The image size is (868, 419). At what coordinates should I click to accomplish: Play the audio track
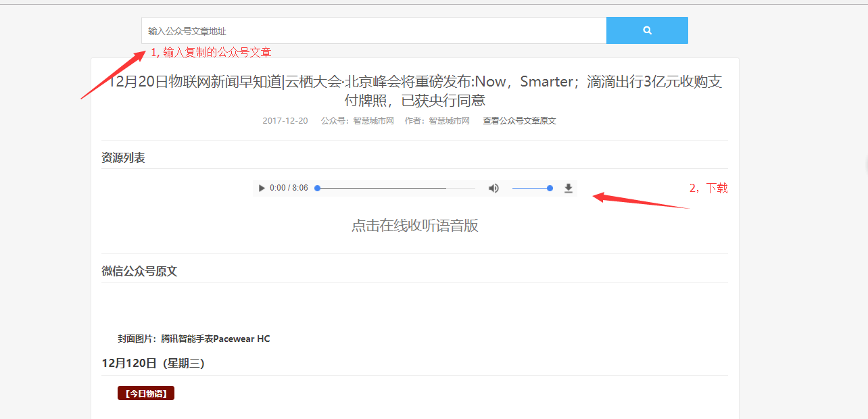262,188
